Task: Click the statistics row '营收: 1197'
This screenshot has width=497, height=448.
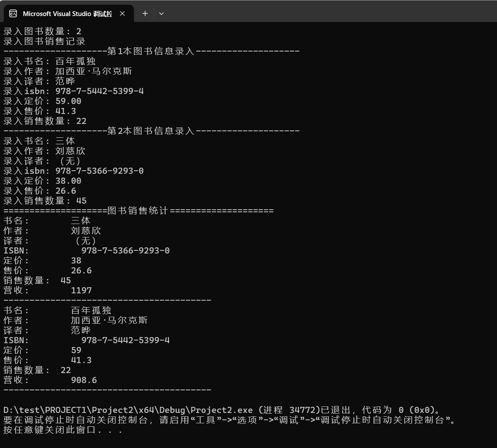Action: pos(48,291)
